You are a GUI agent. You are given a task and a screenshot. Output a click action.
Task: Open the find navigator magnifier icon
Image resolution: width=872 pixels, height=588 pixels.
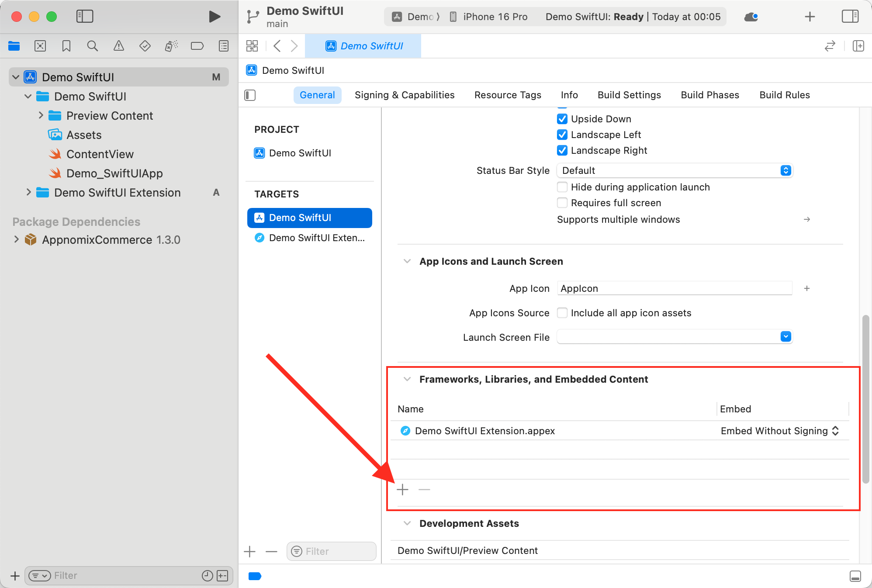pyautogui.click(x=92, y=46)
